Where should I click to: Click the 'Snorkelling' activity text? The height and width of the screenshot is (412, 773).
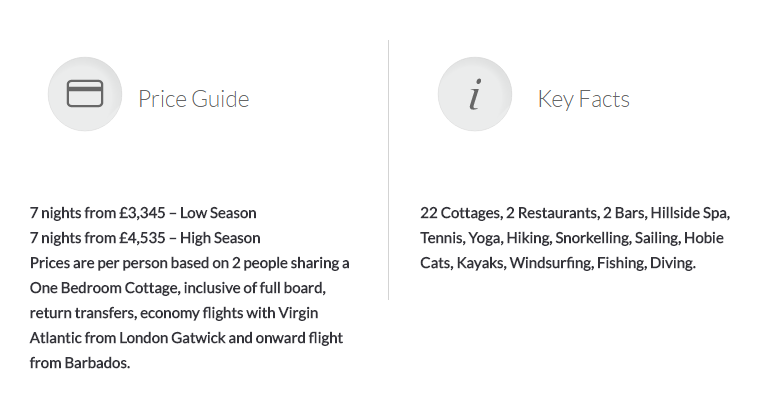(593, 238)
